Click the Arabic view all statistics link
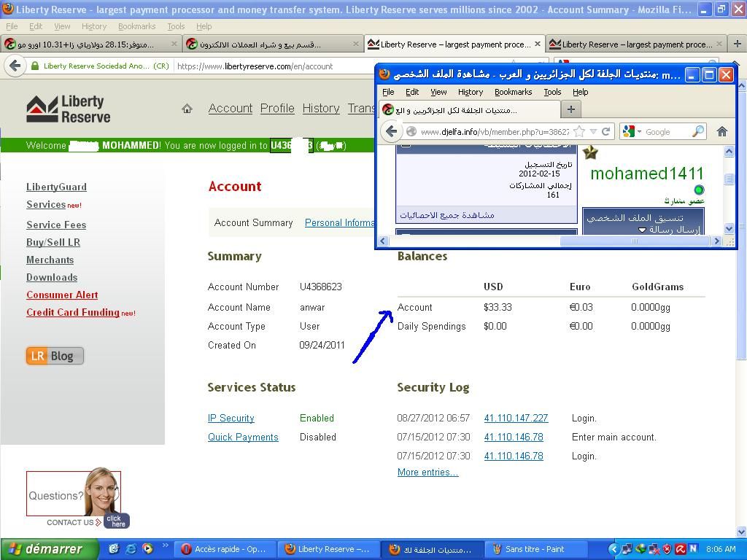Screen dimensions: 747x560 click(x=447, y=215)
